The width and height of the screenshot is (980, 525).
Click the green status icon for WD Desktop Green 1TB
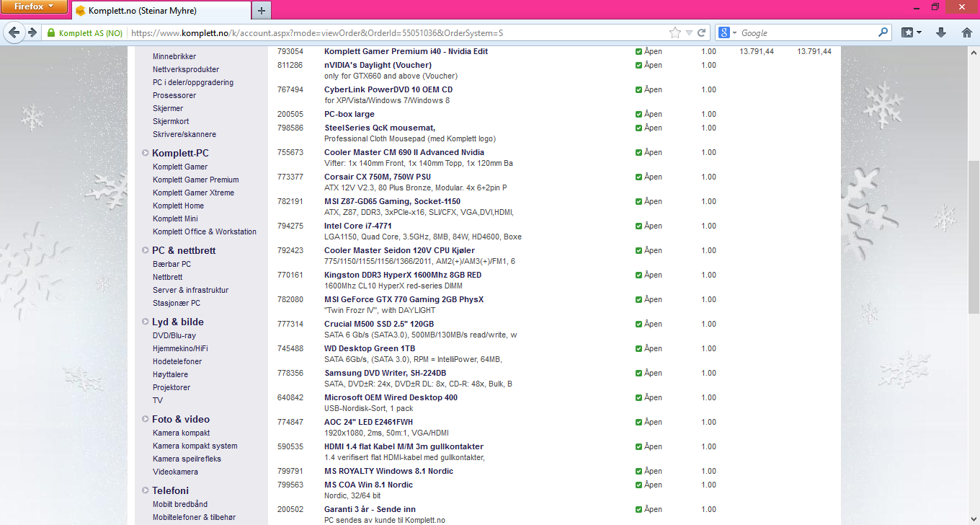(639, 349)
